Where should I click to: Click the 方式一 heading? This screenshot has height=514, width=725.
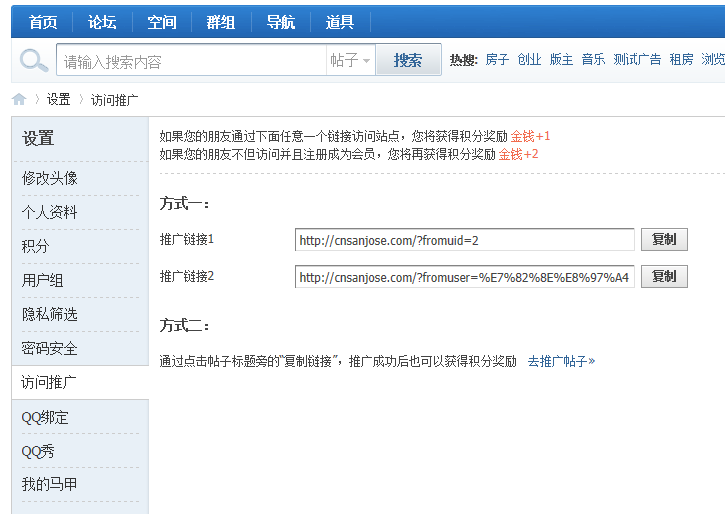coord(184,203)
